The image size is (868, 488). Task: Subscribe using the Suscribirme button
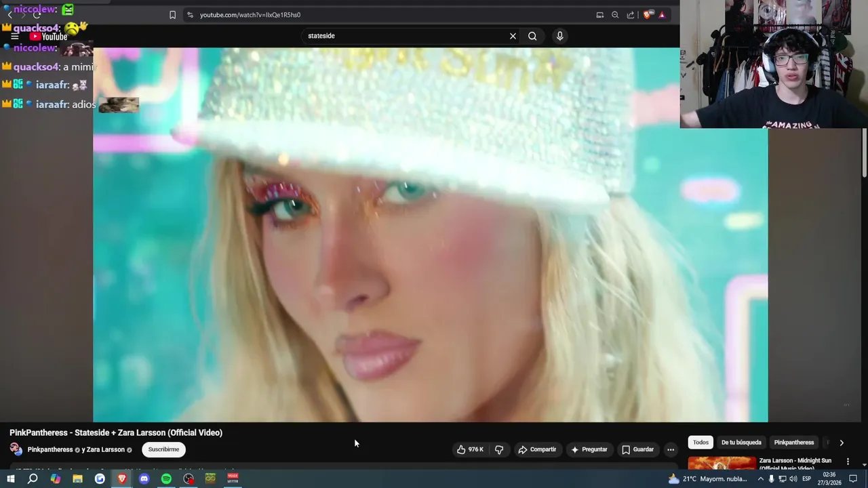click(163, 449)
